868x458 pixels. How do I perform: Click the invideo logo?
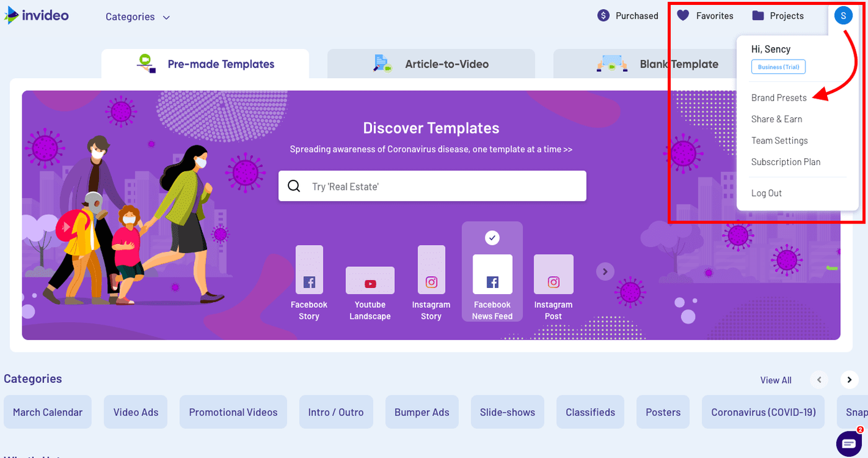(x=36, y=16)
